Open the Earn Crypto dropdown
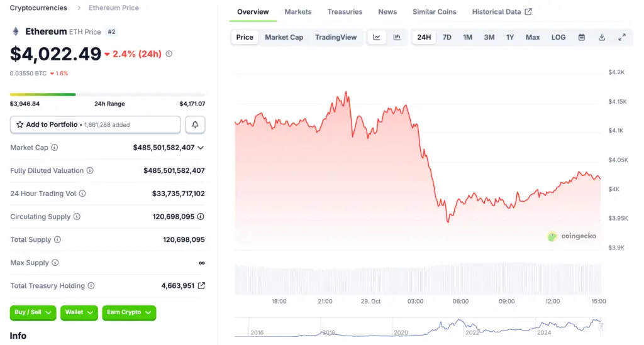The height and width of the screenshot is (345, 644). point(129,312)
